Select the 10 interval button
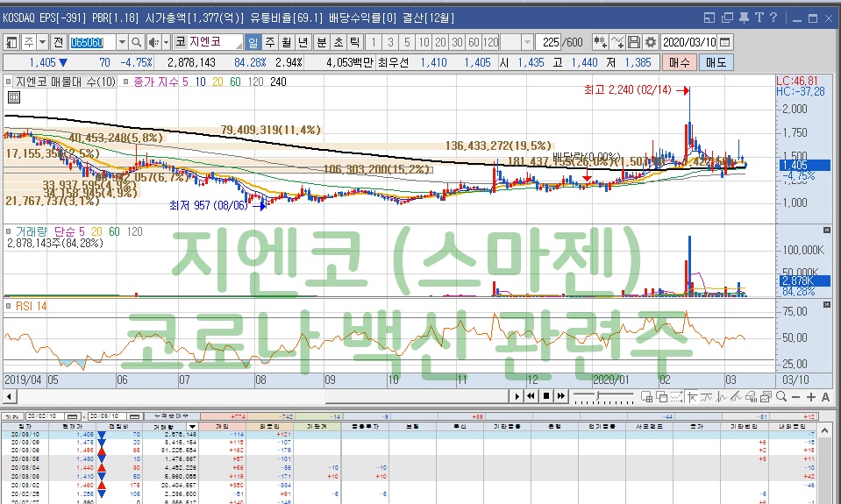This screenshot has height=504, width=841. coord(424,42)
